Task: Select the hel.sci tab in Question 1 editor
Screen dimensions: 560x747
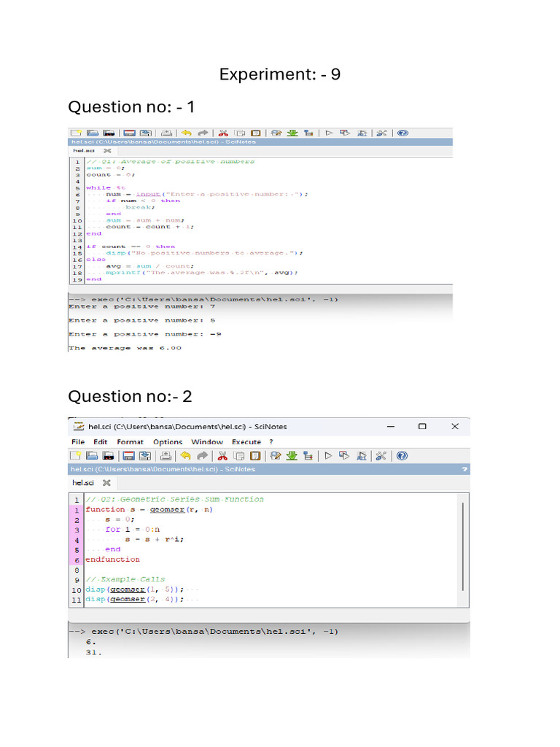Action: tap(84, 150)
